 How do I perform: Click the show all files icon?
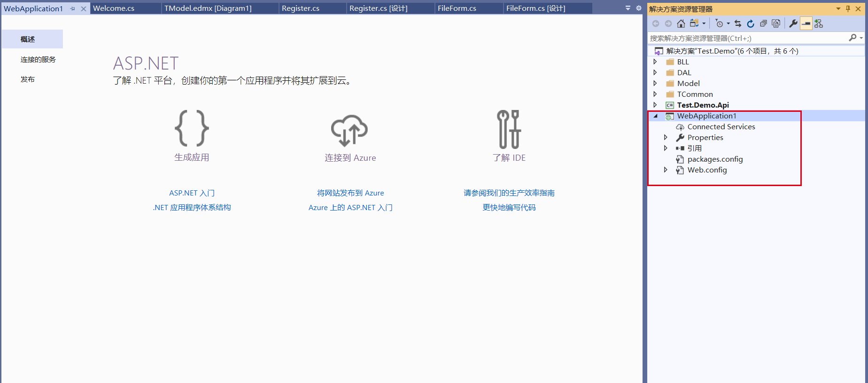(x=776, y=23)
